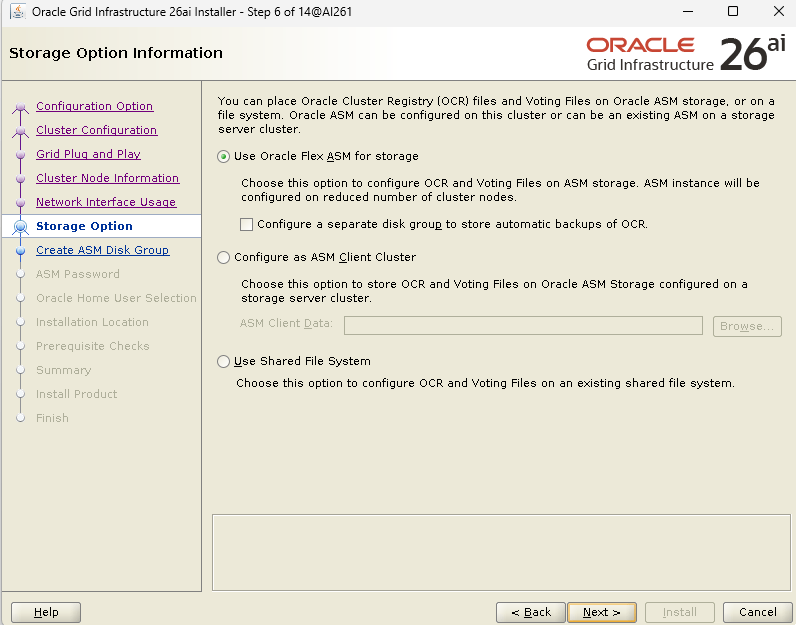Open the Create ASM Disk Group step
Image resolution: width=796 pixels, height=625 pixels.
point(102,251)
